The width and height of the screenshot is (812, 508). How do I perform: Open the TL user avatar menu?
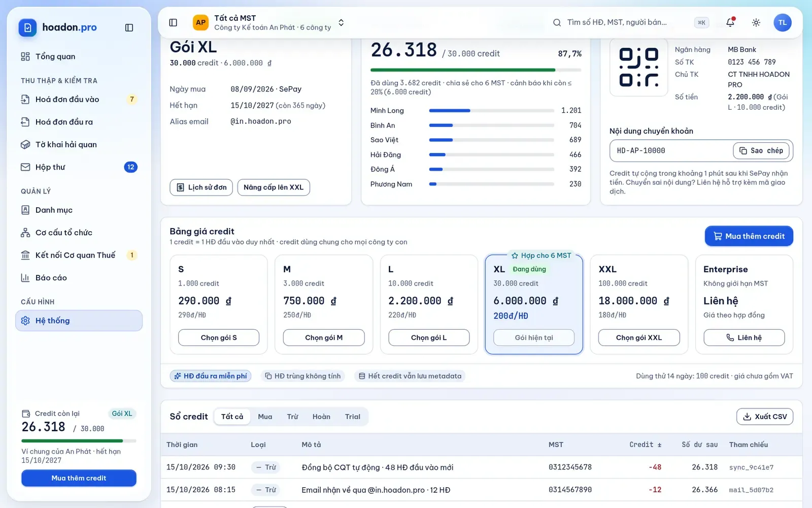(x=783, y=22)
